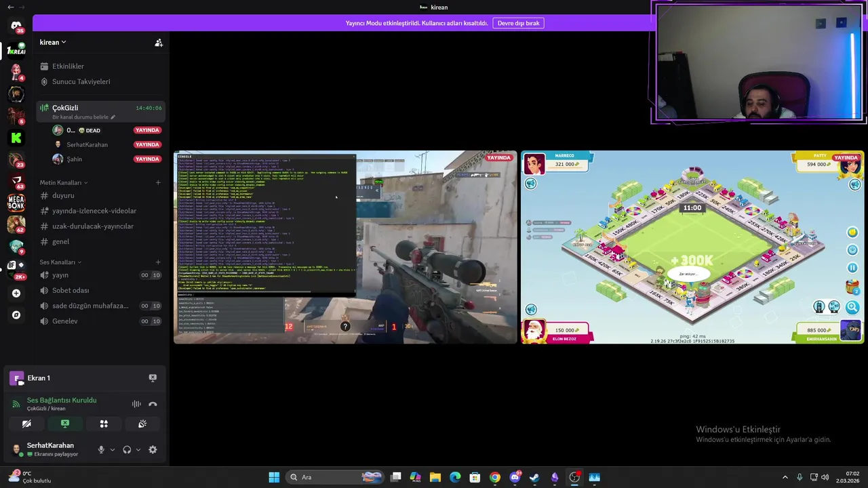Image resolution: width=868 pixels, height=488 pixels.
Task: Toggle camera on in voice panel
Action: pos(26,424)
